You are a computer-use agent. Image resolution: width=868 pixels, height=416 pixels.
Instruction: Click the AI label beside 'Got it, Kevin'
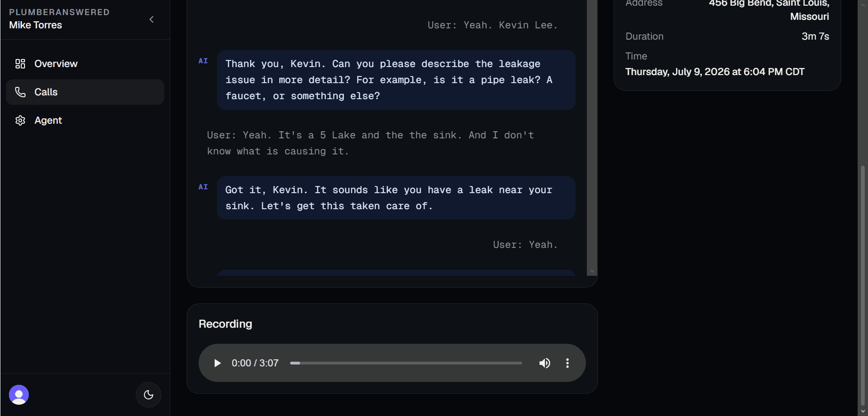click(203, 187)
